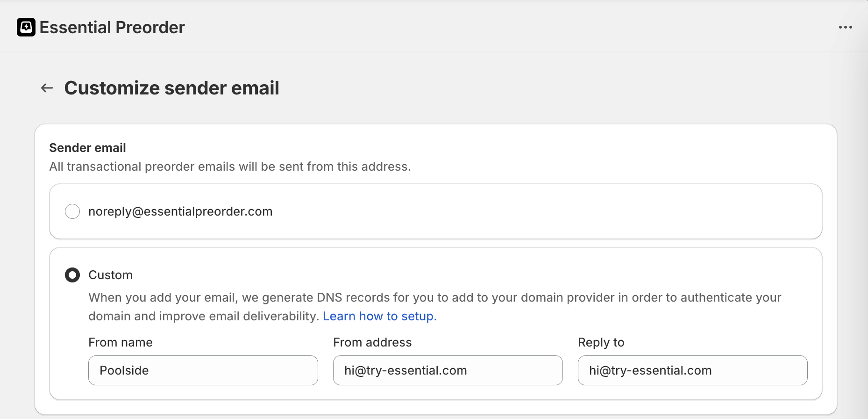Image resolution: width=868 pixels, height=419 pixels.
Task: Click the DNS records explanation paragraph
Action: click(x=434, y=297)
